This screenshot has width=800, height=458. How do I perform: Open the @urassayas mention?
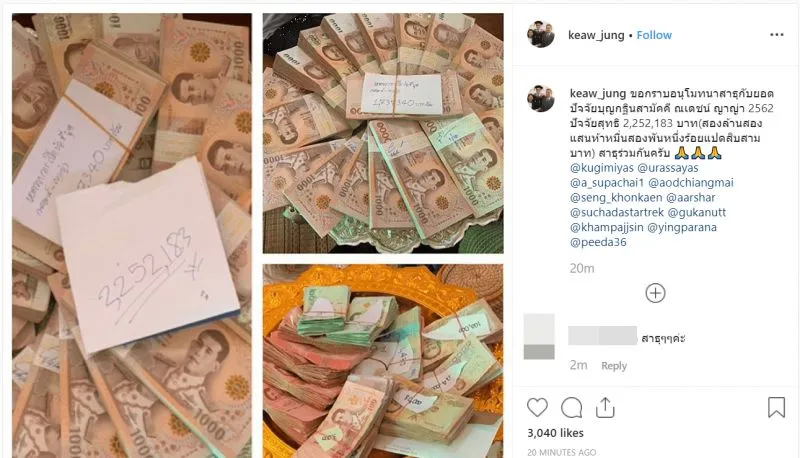pos(668,168)
